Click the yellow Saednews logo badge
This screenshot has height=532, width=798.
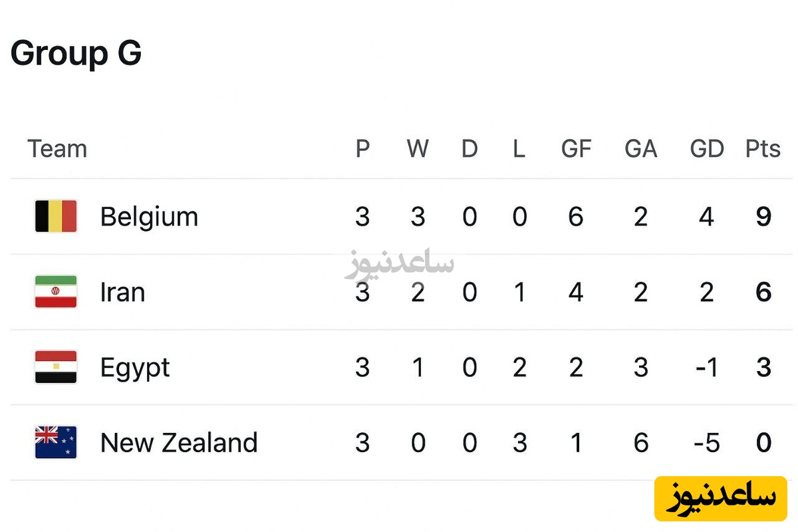(x=720, y=498)
